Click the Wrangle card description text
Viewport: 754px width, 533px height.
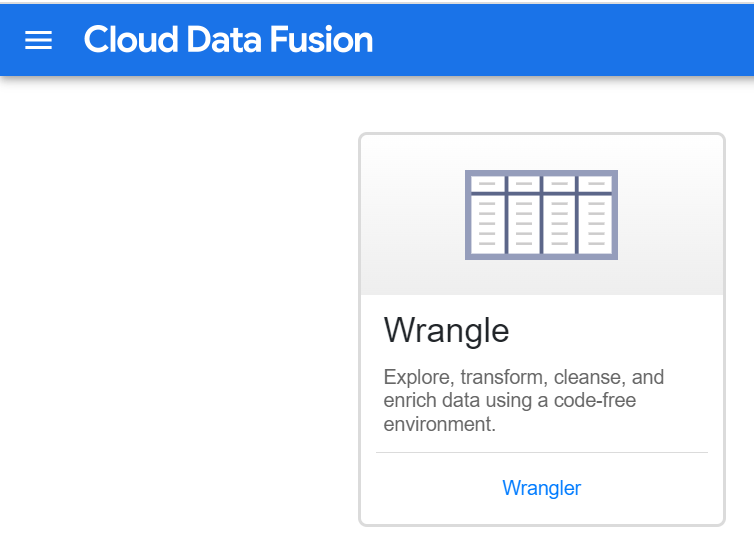tap(524, 401)
